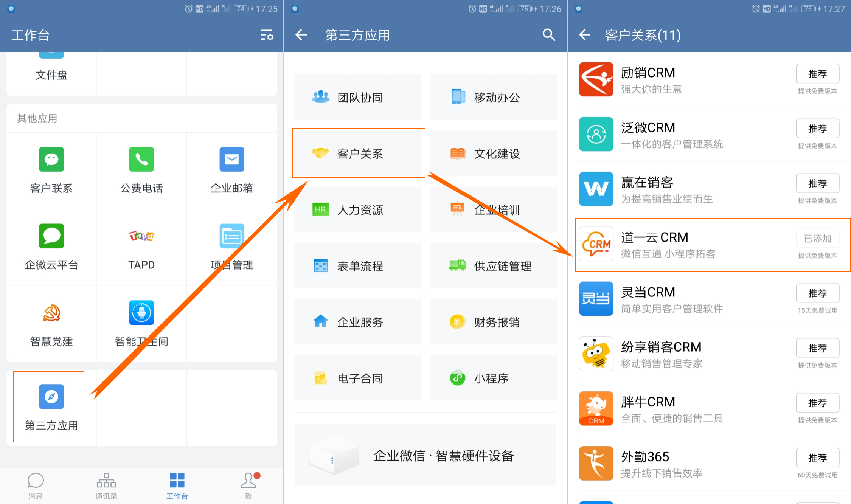Select 为提高销售业绩而生 description
The height and width of the screenshot is (504, 851).
point(666,199)
